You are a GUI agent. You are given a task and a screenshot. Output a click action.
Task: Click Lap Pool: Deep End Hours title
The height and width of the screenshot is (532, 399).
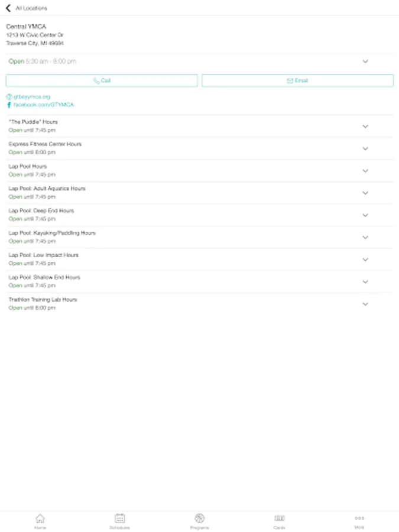coord(41,210)
